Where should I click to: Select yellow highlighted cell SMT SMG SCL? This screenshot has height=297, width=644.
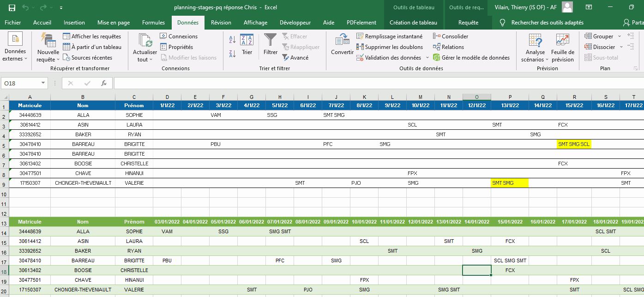pyautogui.click(x=574, y=144)
